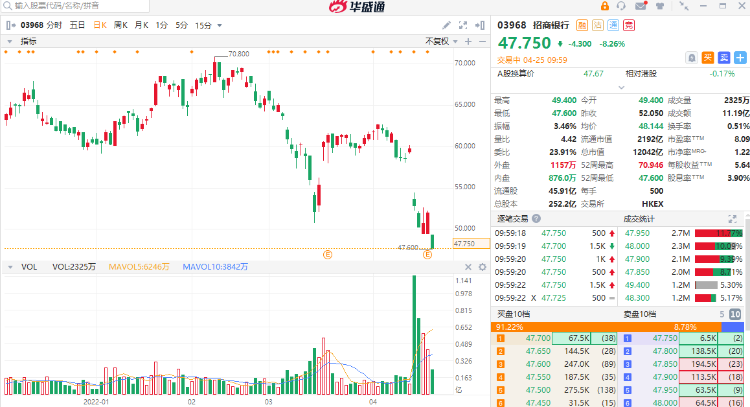Expand quote details chevron below A股换算价
This screenshot has height=407, width=750.
click(621, 88)
